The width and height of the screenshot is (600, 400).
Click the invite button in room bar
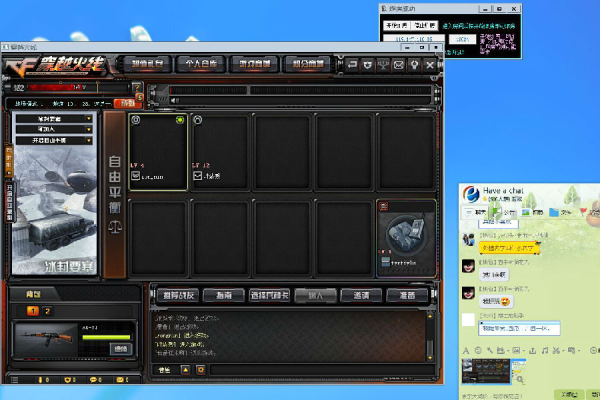[361, 296]
